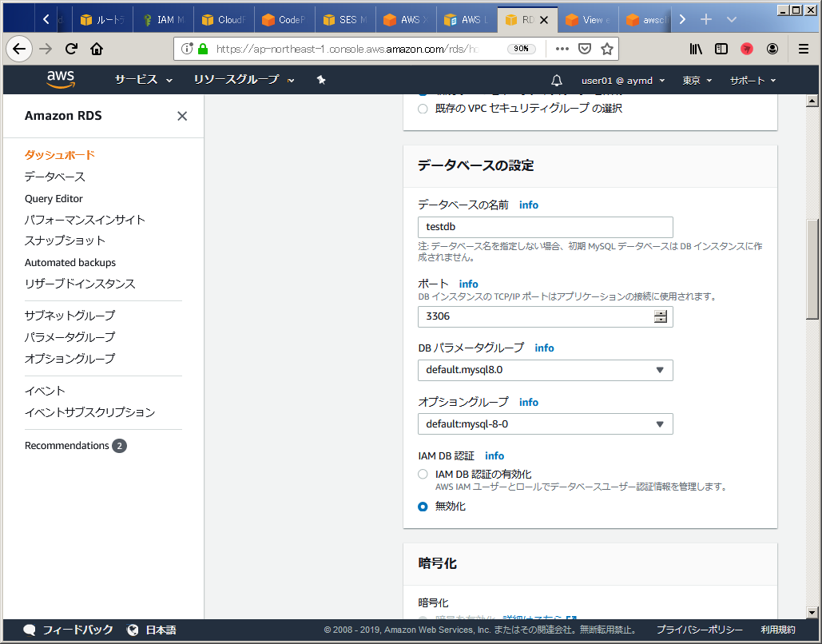
Task: Open イベントサブスクリプション in sidebar
Action: tap(89, 413)
